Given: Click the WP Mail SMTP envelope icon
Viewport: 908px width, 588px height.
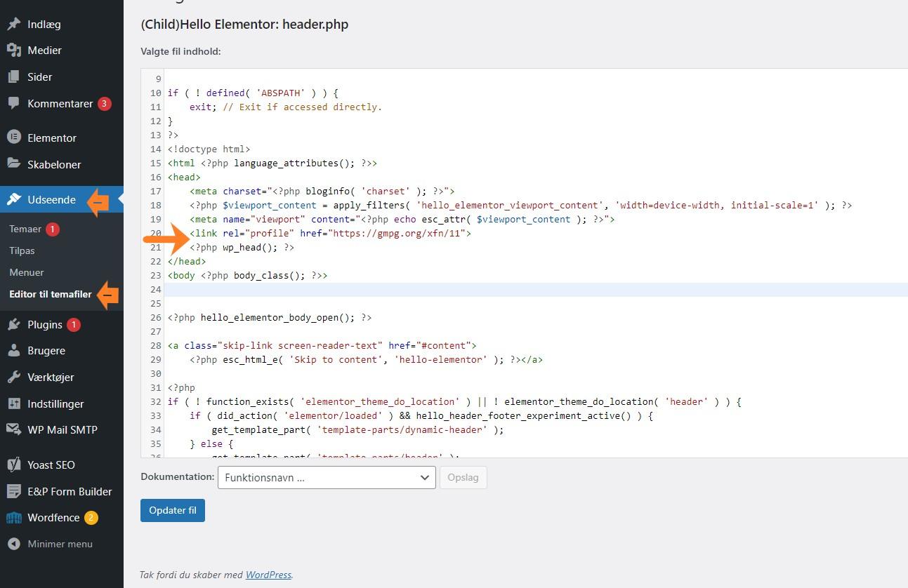Looking at the screenshot, I should coord(14,429).
